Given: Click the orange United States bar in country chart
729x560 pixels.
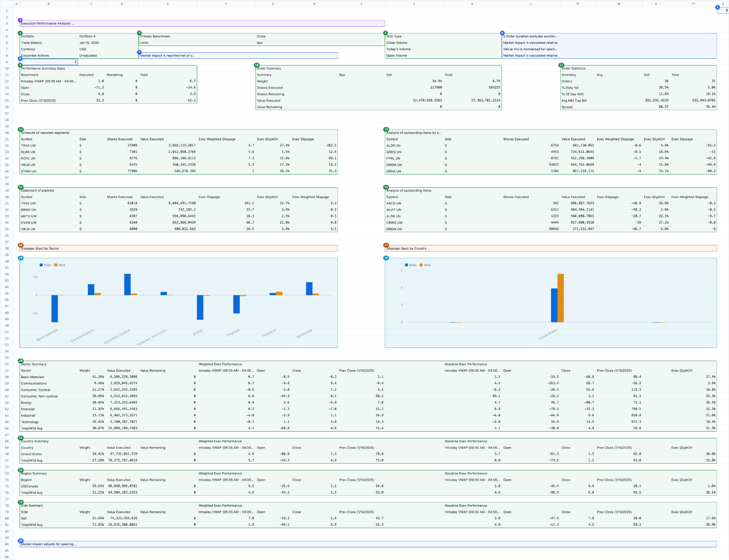Looking at the screenshot, I should [x=561, y=298].
